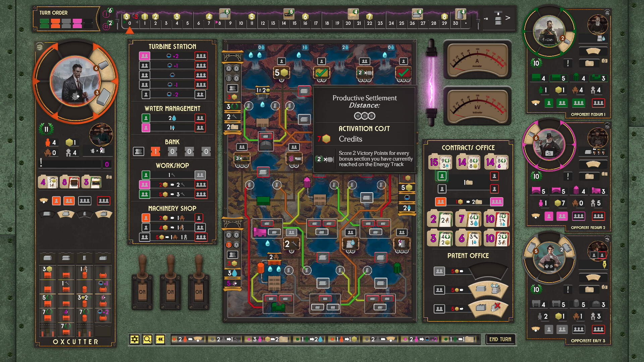View Opponent Medium 1 character portrait
This screenshot has width=644, height=362.
click(549, 32)
